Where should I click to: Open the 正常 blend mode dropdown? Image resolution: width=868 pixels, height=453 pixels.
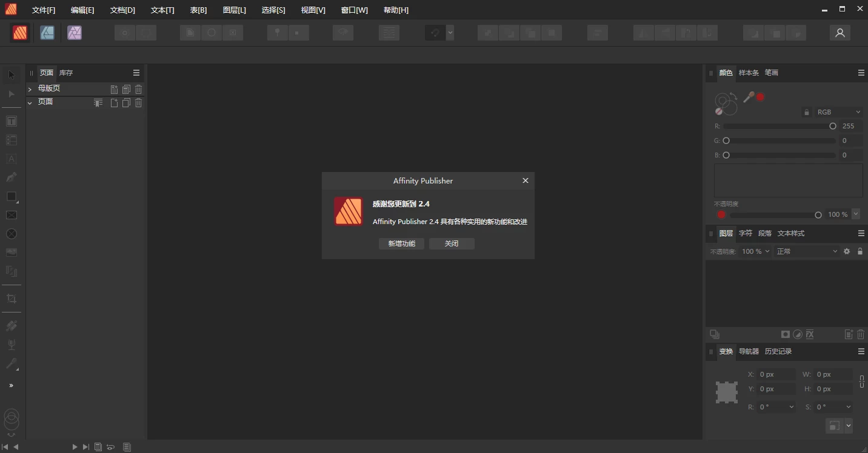806,251
